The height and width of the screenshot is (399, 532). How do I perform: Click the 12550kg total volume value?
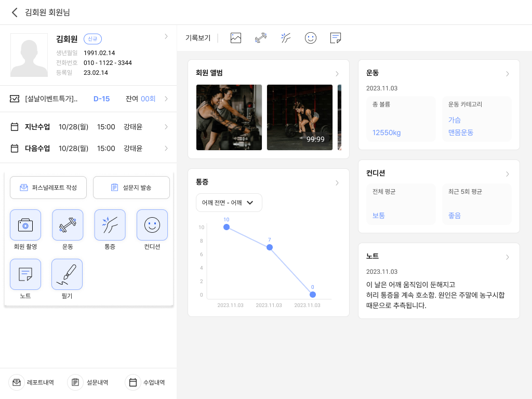click(x=387, y=132)
